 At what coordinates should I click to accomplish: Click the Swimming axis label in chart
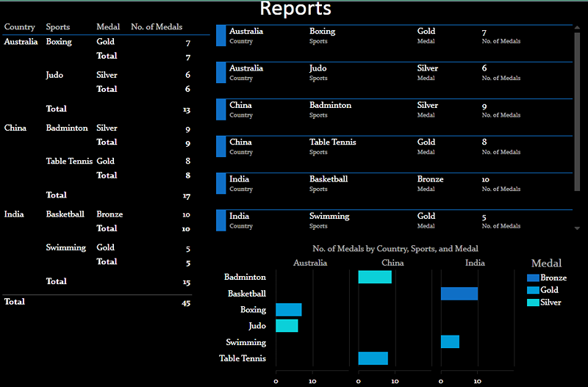[x=246, y=342]
